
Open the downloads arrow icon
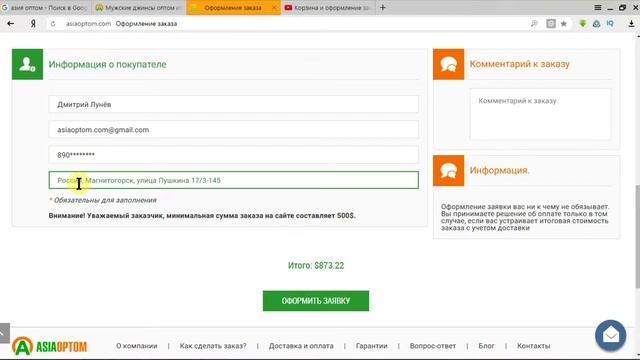[x=631, y=24]
